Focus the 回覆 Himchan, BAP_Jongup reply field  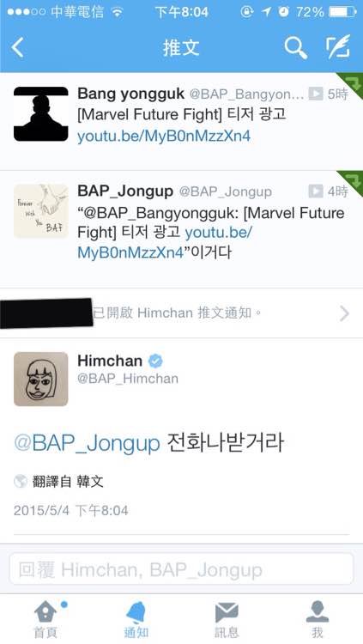click(181, 569)
